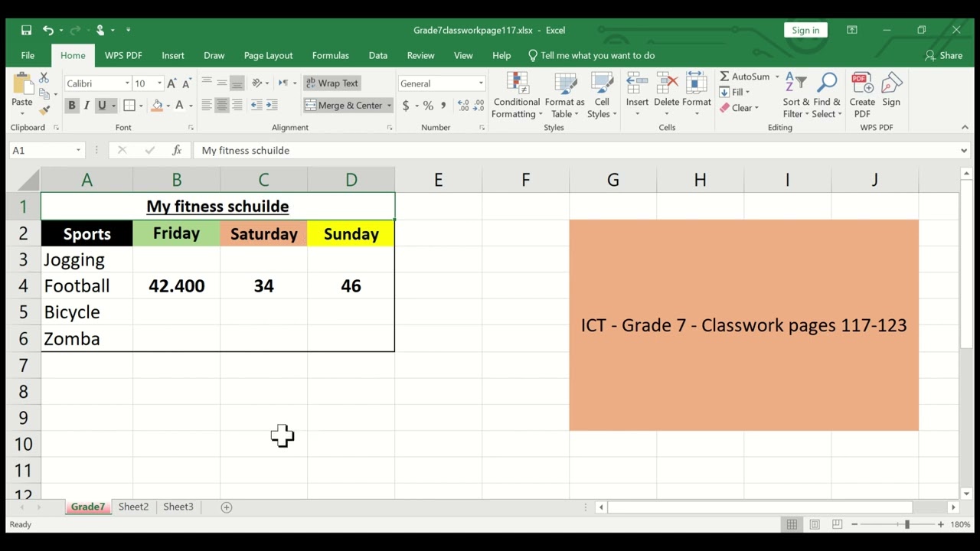Switch to the Insert tab
Viewport: 980px width, 551px height.
173,55
